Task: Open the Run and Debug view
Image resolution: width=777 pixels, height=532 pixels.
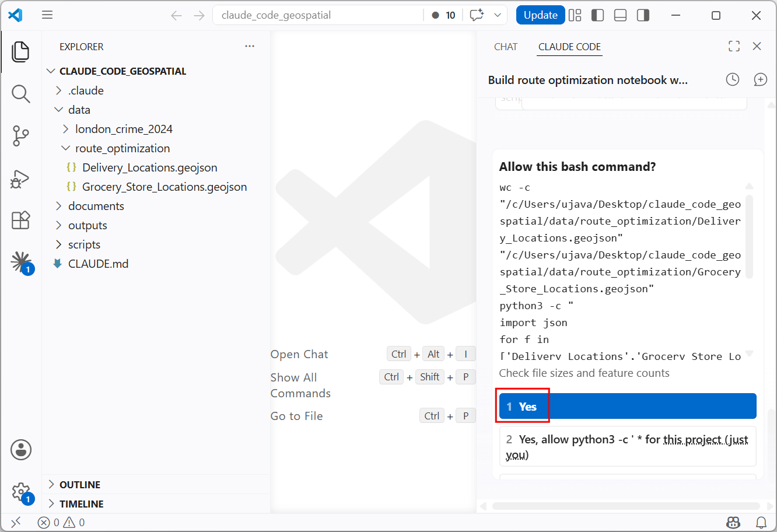Action: pos(21,178)
